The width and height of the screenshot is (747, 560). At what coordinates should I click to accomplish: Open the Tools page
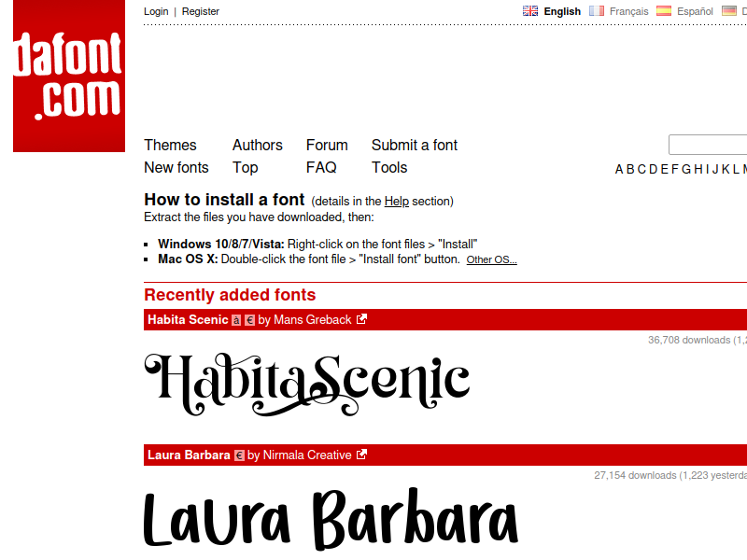(x=389, y=168)
